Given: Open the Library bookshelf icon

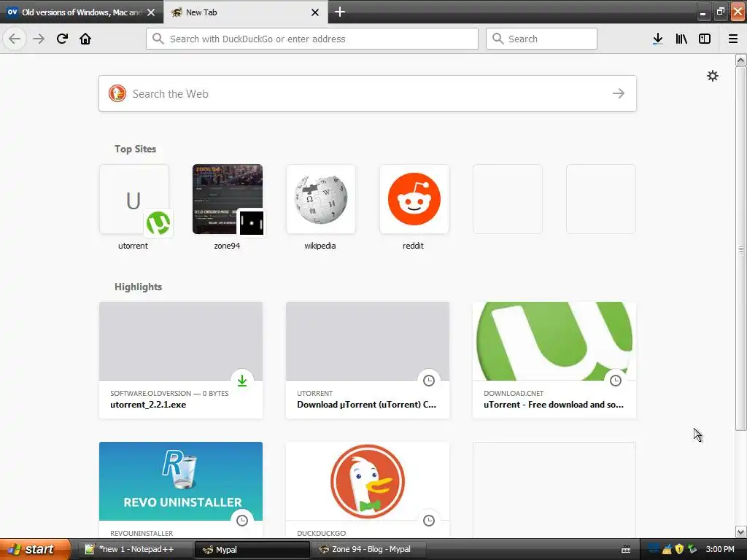Looking at the screenshot, I should pyautogui.click(x=681, y=39).
